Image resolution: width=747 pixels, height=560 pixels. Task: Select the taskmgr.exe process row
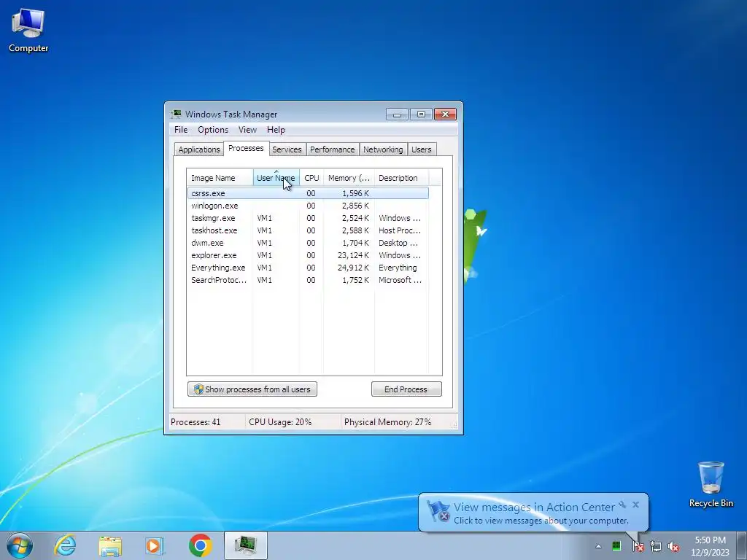(308, 218)
